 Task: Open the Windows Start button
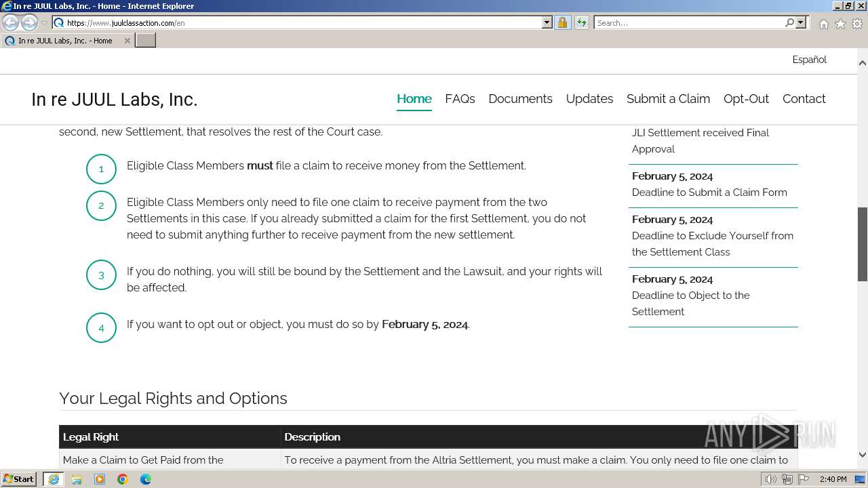[x=19, y=479]
